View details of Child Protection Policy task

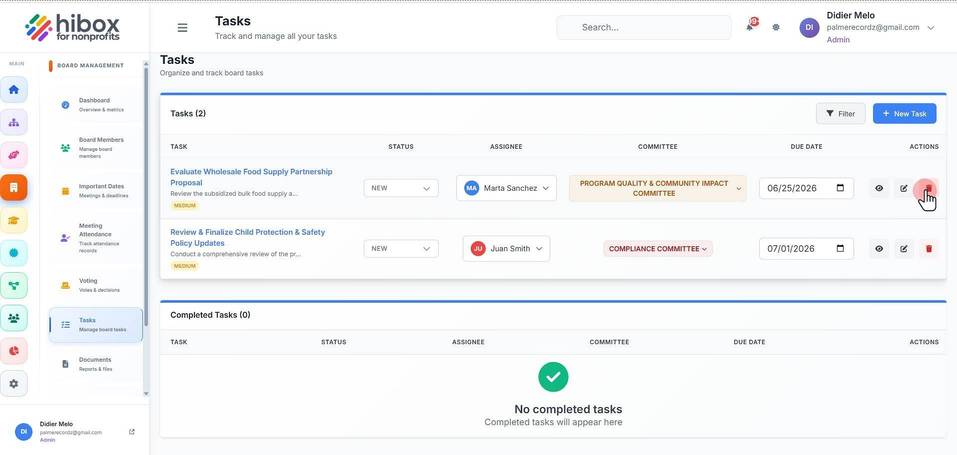879,249
